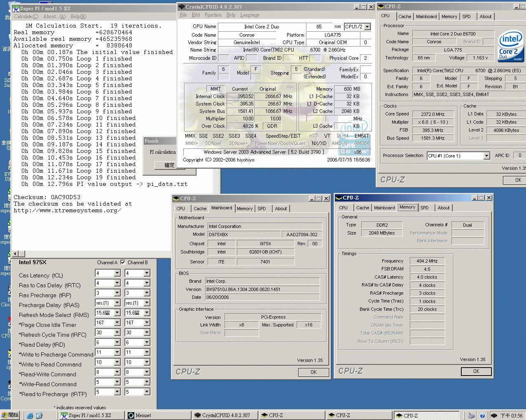Click OK in the Memory CPU-Z window

[x=476, y=371]
